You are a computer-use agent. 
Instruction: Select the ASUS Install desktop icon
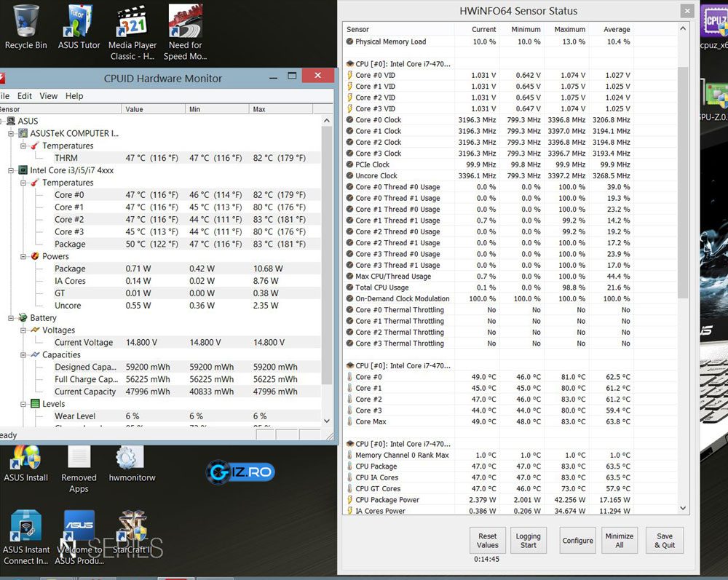pyautogui.click(x=26, y=464)
